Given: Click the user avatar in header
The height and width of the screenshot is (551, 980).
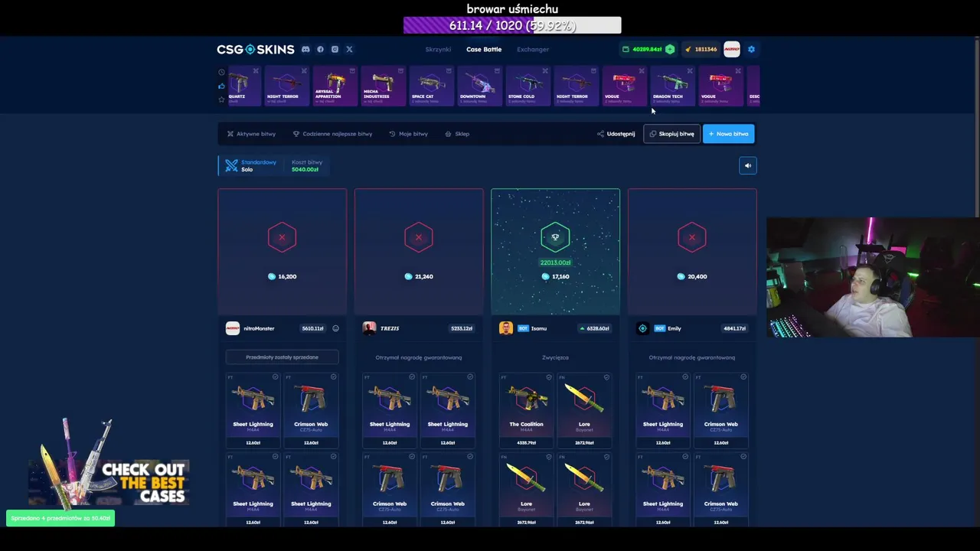Looking at the screenshot, I should [732, 49].
